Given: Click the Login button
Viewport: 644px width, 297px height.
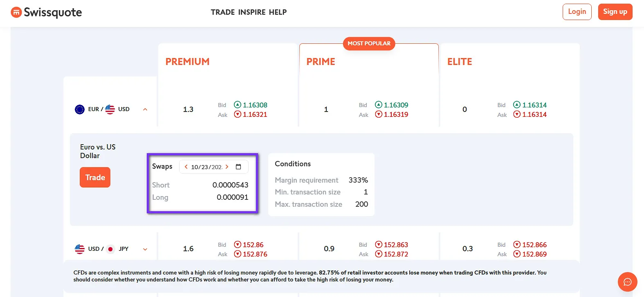Looking at the screenshot, I should pyautogui.click(x=577, y=12).
